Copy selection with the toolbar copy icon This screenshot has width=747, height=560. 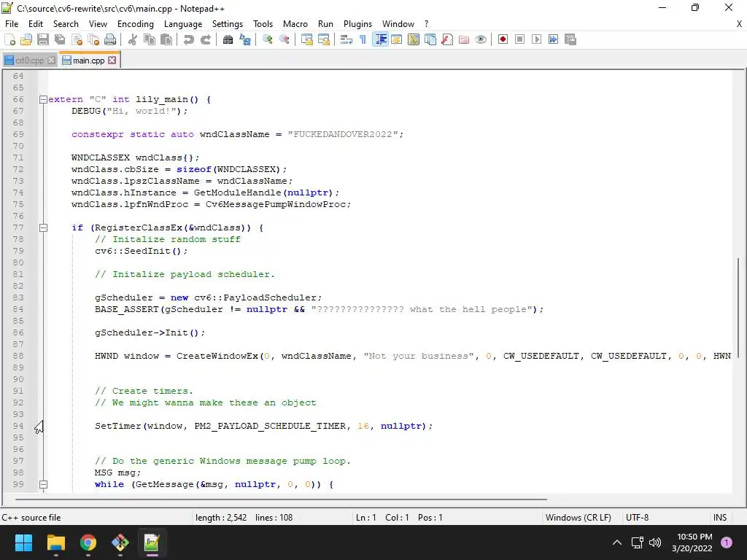[x=150, y=39]
